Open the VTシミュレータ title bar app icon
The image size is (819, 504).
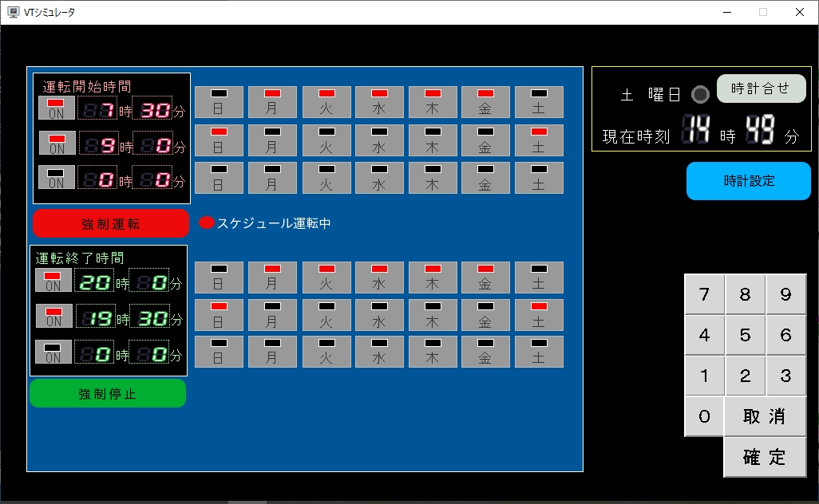[13, 12]
